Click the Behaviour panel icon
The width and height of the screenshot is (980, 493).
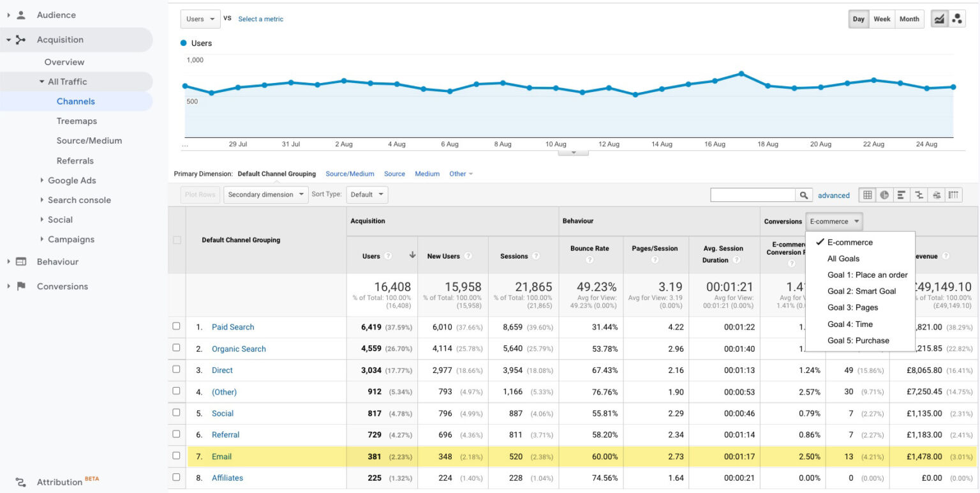pos(21,262)
